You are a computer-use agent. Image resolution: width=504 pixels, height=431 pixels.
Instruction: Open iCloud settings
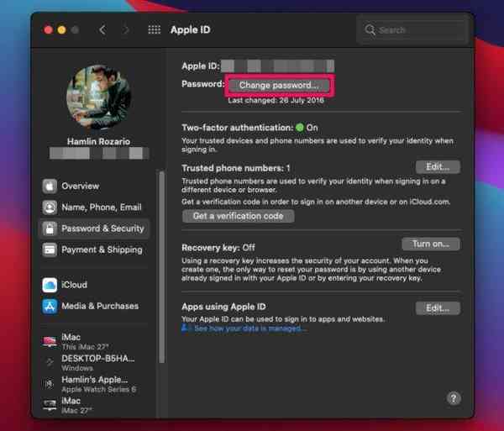(x=94, y=285)
